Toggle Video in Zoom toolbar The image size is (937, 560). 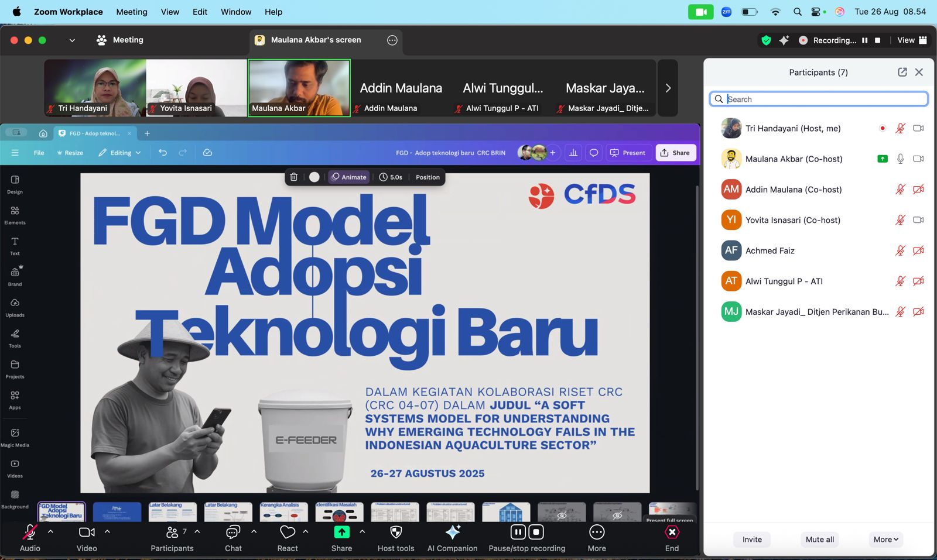click(87, 538)
